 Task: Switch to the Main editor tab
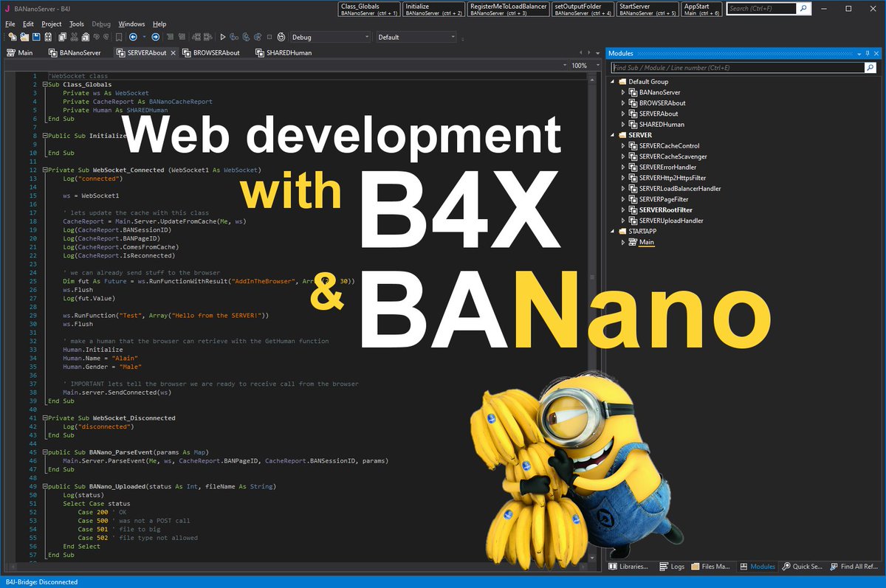pyautogui.click(x=19, y=53)
